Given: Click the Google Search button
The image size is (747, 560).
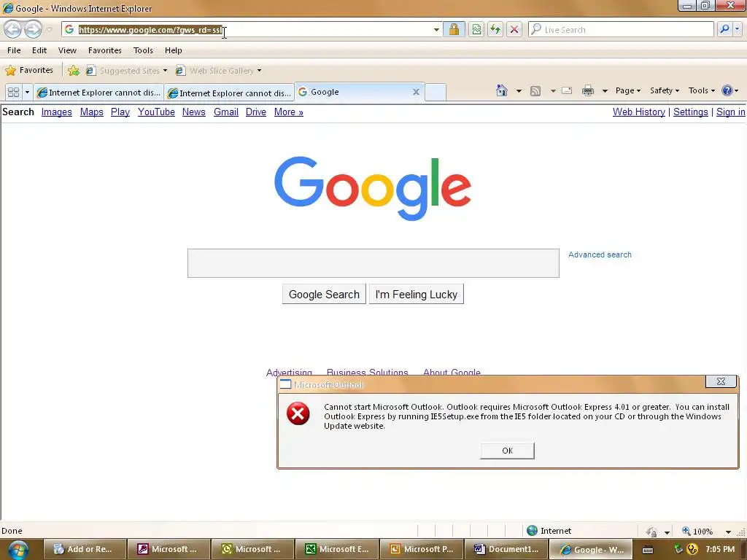Looking at the screenshot, I should (324, 295).
